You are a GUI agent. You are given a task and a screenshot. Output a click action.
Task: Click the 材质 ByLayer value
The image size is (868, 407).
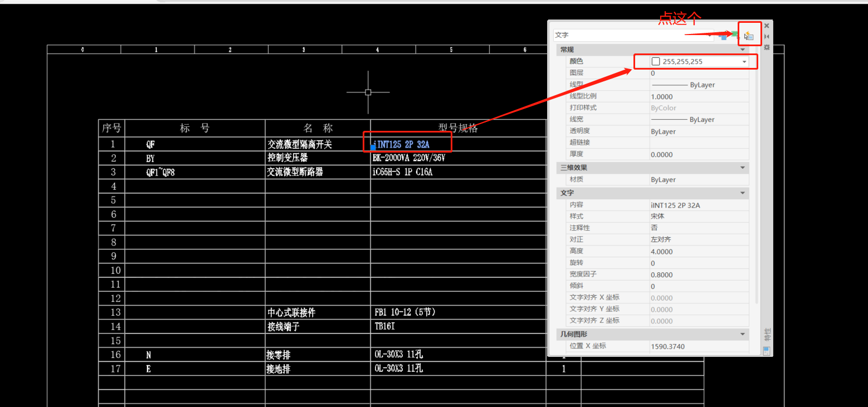click(699, 180)
